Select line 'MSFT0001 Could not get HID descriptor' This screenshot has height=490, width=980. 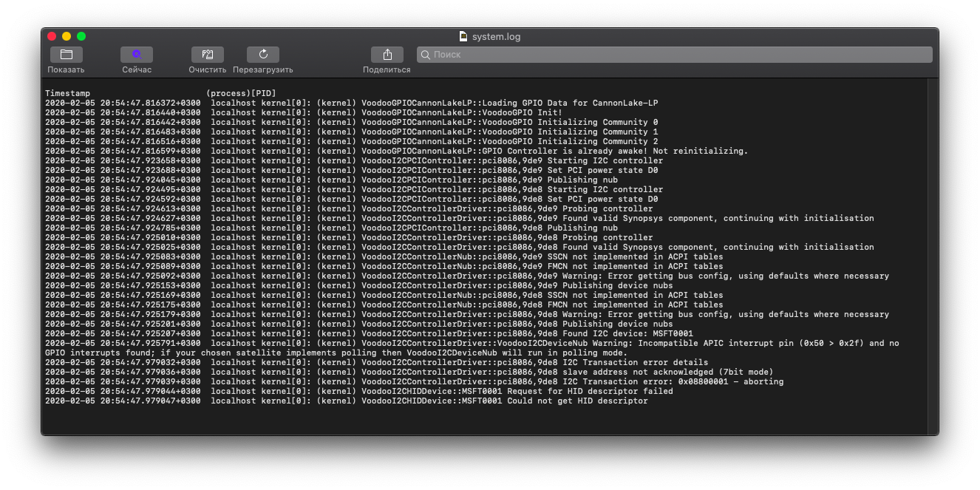[346, 401]
